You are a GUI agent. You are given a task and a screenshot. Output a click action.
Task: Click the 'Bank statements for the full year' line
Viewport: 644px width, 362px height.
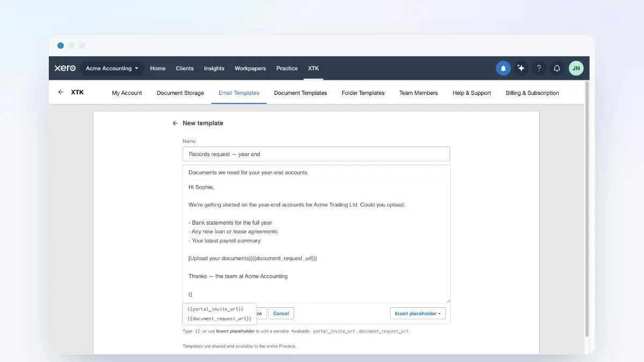coord(230,223)
